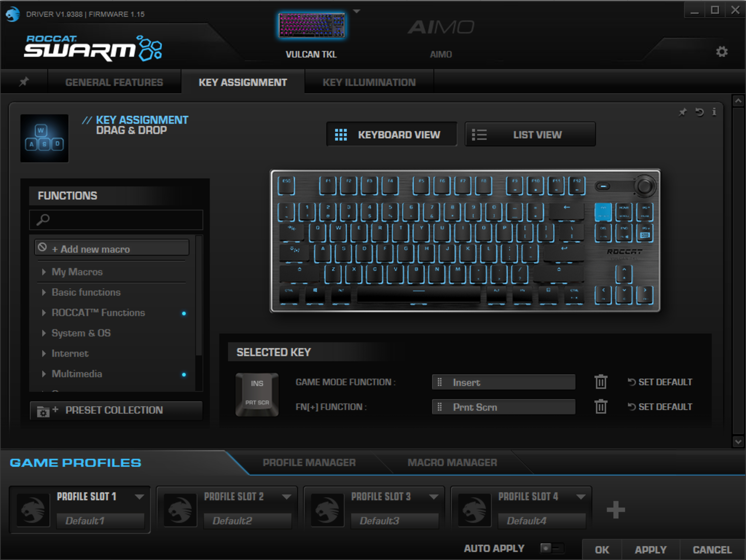
Task: Click the up arrow key on keyboard image
Action: 624,274
